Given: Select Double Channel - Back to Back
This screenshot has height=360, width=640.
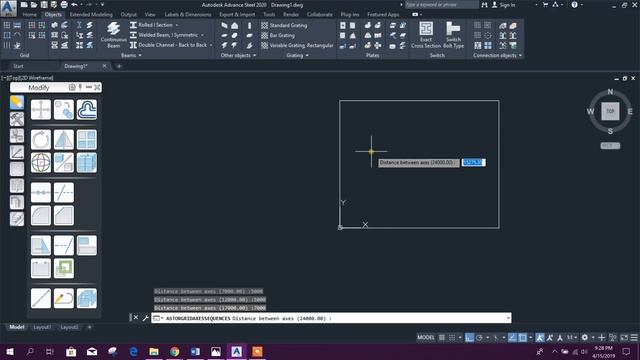Looking at the screenshot, I should click(x=168, y=45).
